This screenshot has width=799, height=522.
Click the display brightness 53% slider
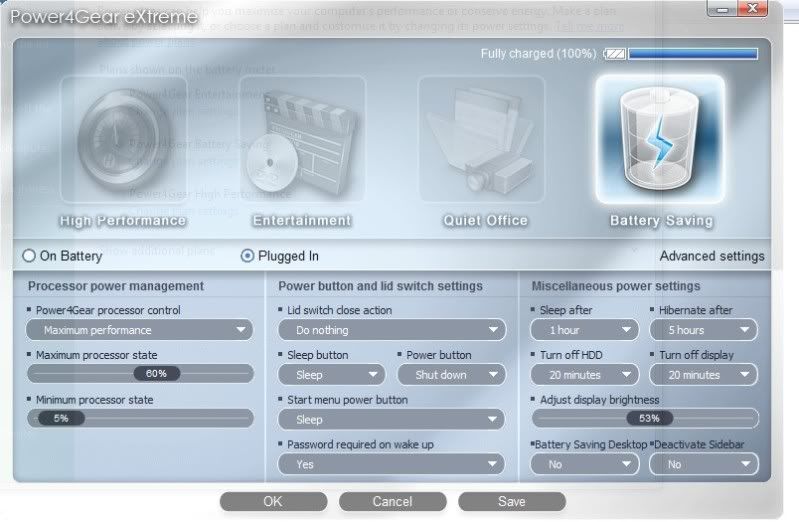[x=649, y=419]
